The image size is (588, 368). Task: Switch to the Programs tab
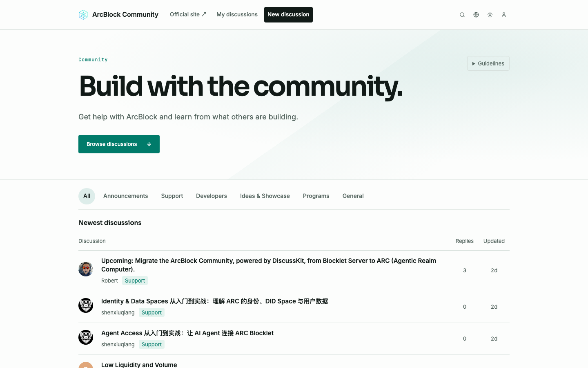pyautogui.click(x=316, y=196)
